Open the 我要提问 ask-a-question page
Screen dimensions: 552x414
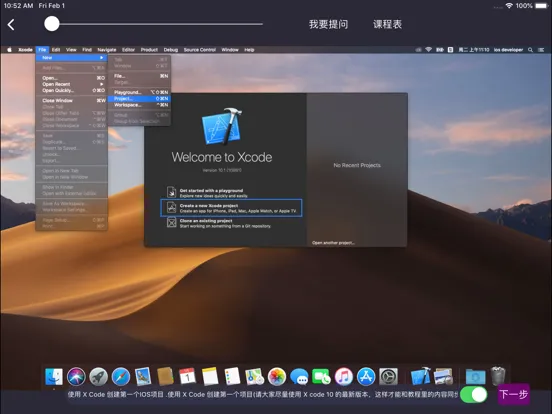pos(328,24)
